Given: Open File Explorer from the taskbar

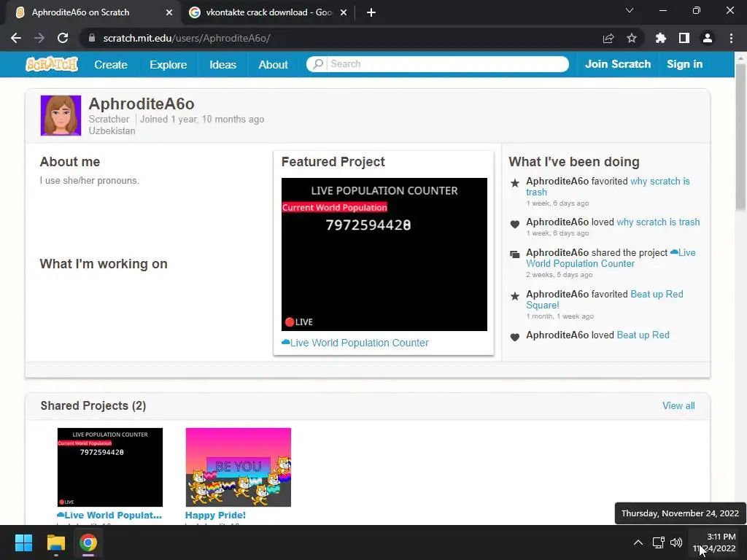Looking at the screenshot, I should click(55, 542).
